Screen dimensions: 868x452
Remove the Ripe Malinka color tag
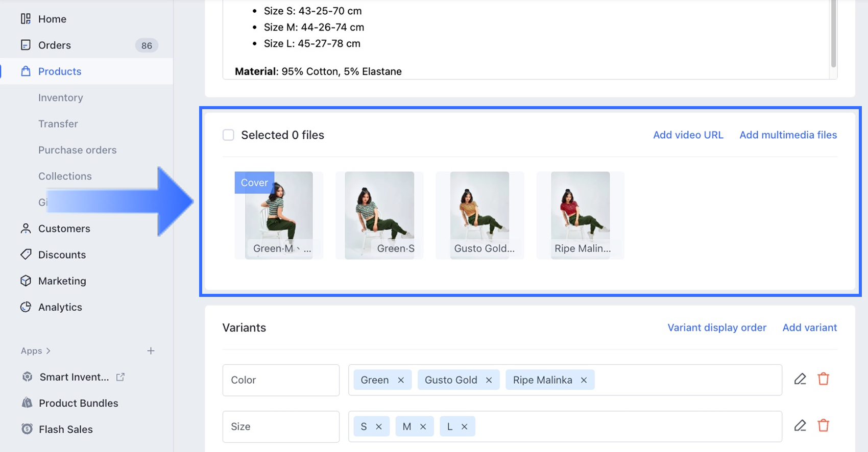[584, 380]
